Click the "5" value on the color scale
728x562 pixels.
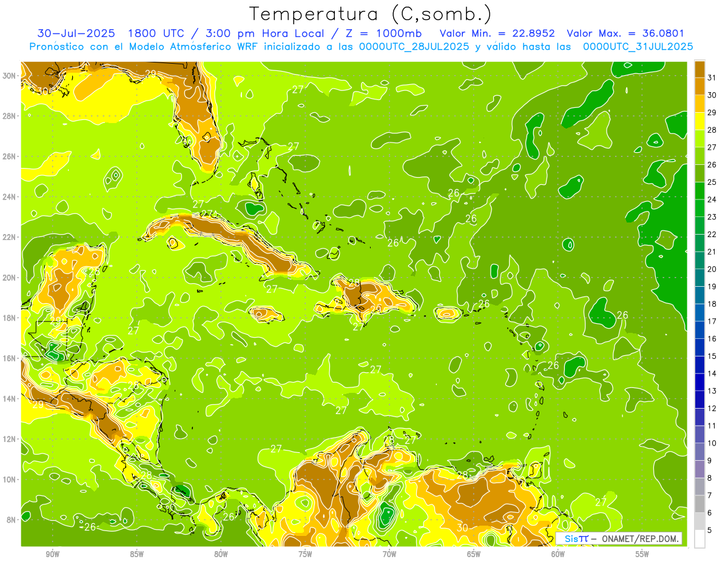click(x=709, y=530)
